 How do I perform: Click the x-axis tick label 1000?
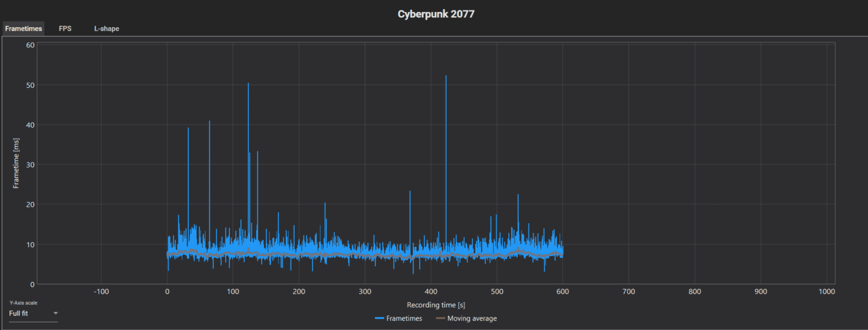(x=826, y=292)
